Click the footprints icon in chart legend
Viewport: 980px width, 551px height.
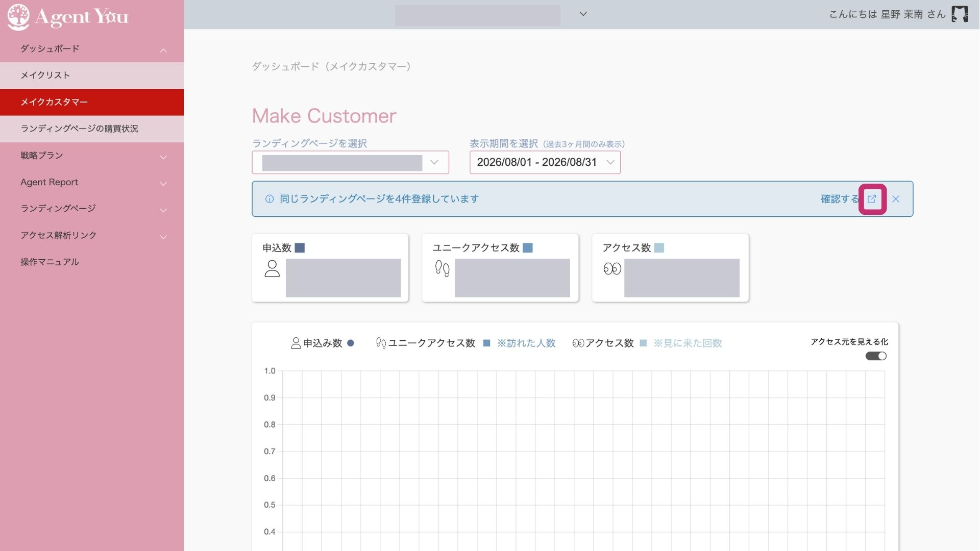click(381, 343)
